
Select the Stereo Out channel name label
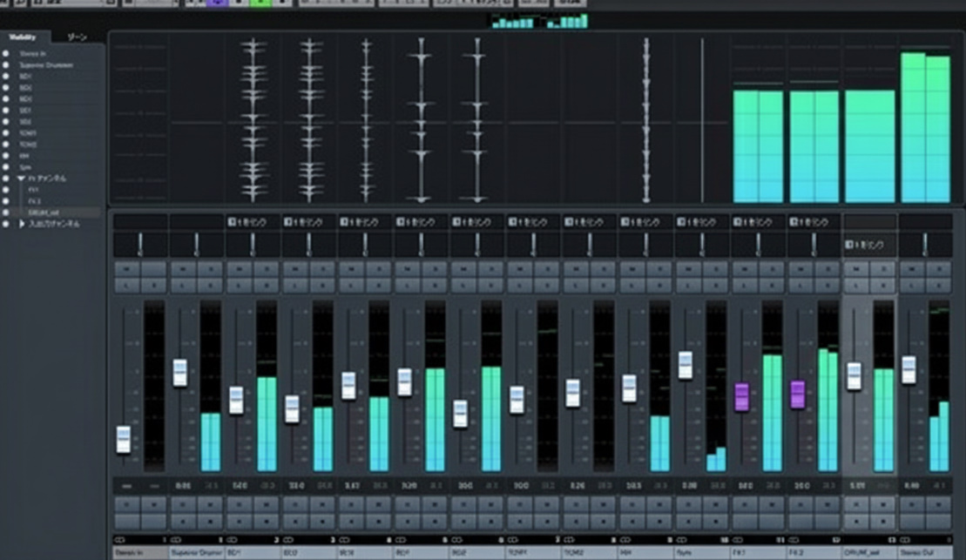pyautogui.click(x=925, y=552)
